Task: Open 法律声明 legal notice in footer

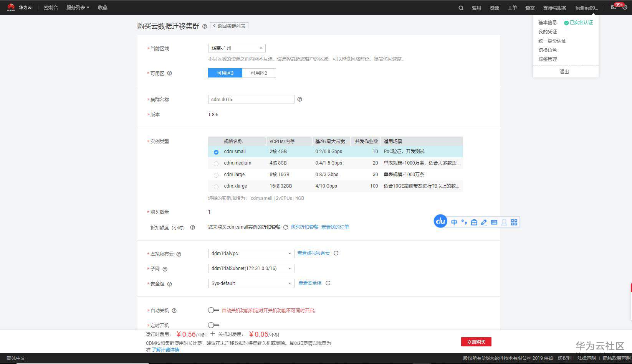Action: [586, 358]
